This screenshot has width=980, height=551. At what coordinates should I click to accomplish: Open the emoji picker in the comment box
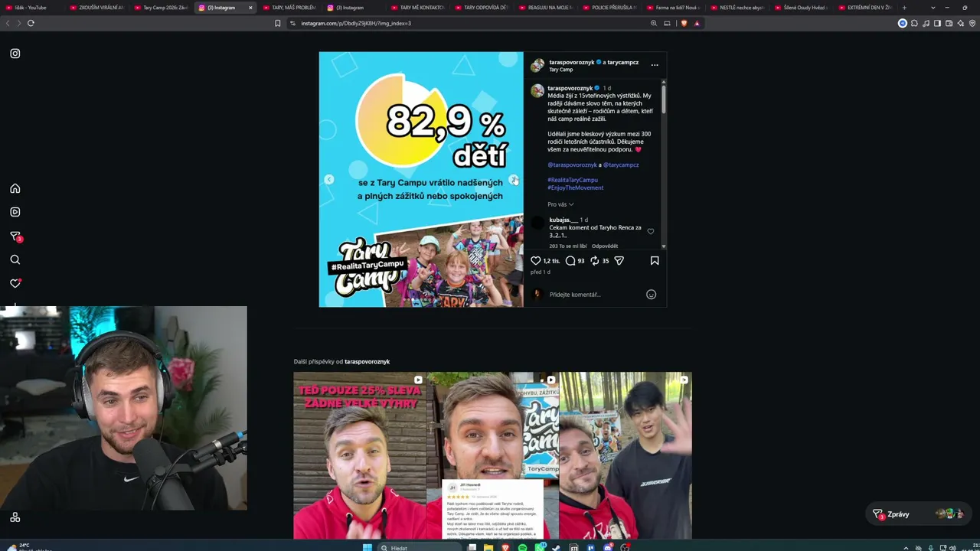(651, 295)
